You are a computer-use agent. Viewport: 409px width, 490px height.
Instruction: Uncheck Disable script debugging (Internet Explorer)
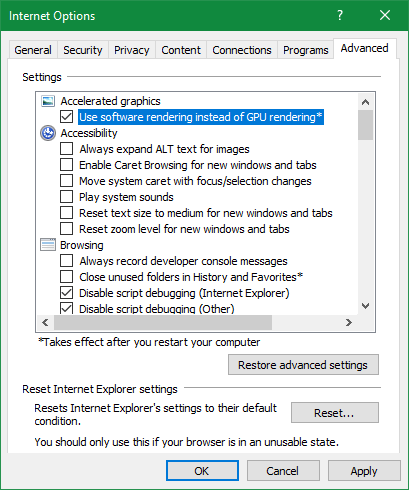click(x=67, y=293)
